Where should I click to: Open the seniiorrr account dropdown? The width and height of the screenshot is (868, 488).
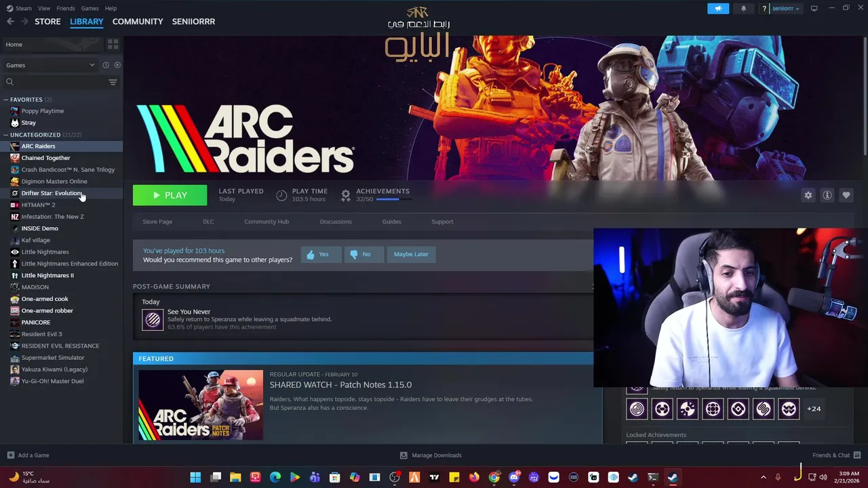785,8
